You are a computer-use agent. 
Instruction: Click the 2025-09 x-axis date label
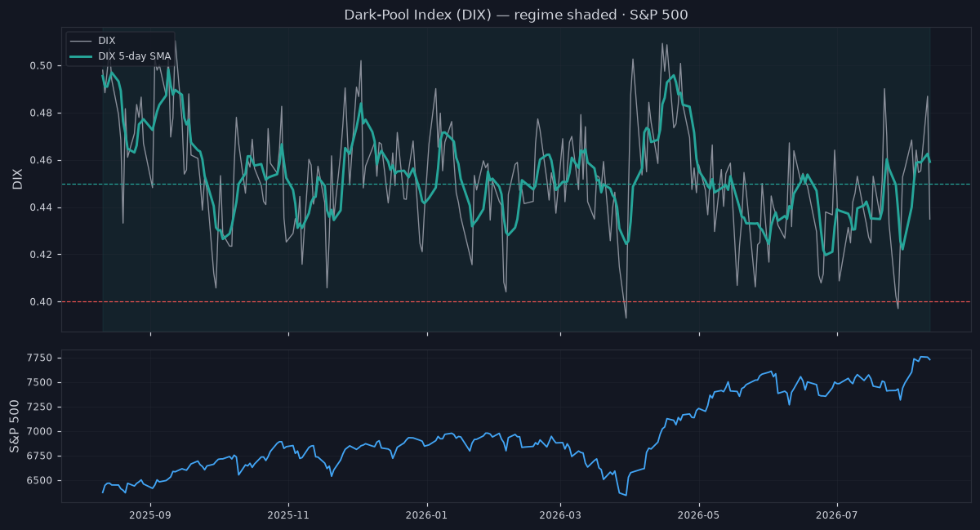click(x=150, y=515)
